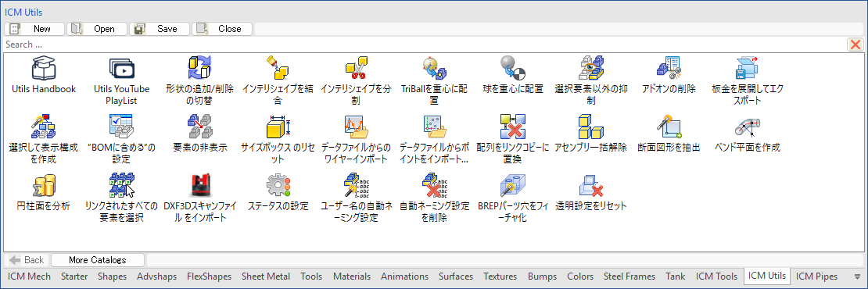This screenshot has width=868, height=289.
Task: Click the Save catalog button
Action: pos(160,29)
